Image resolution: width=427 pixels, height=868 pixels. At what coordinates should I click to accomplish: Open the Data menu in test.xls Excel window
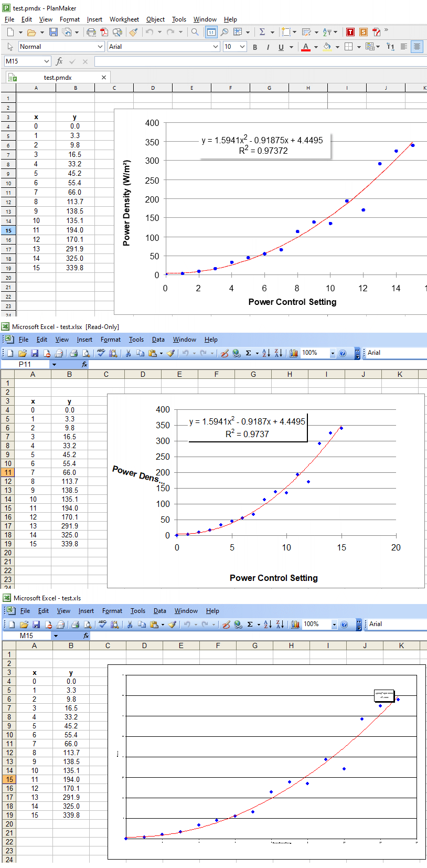pyautogui.click(x=160, y=611)
